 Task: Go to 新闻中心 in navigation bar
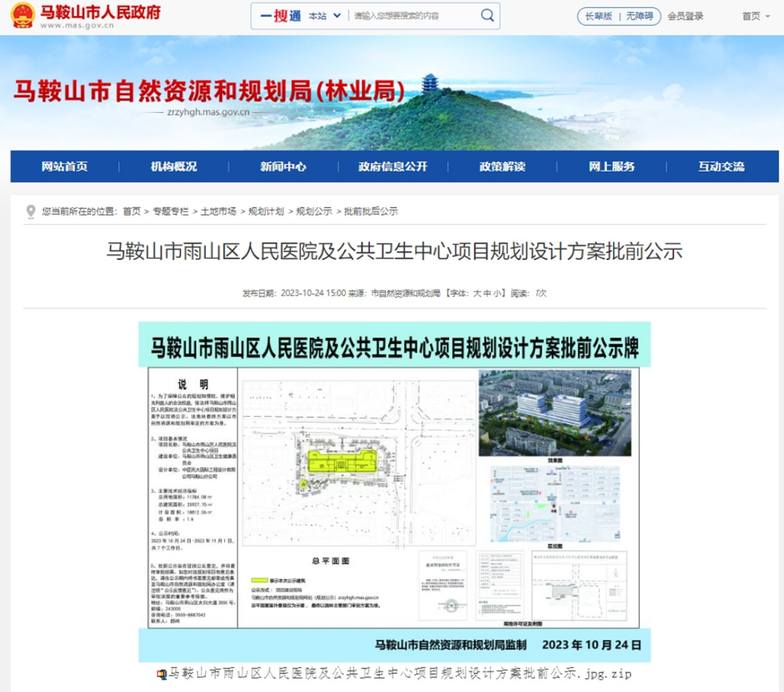[283, 167]
